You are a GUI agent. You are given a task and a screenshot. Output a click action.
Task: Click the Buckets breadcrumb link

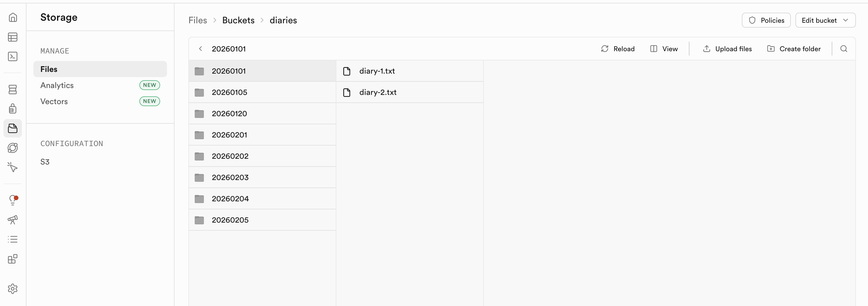coord(238,20)
